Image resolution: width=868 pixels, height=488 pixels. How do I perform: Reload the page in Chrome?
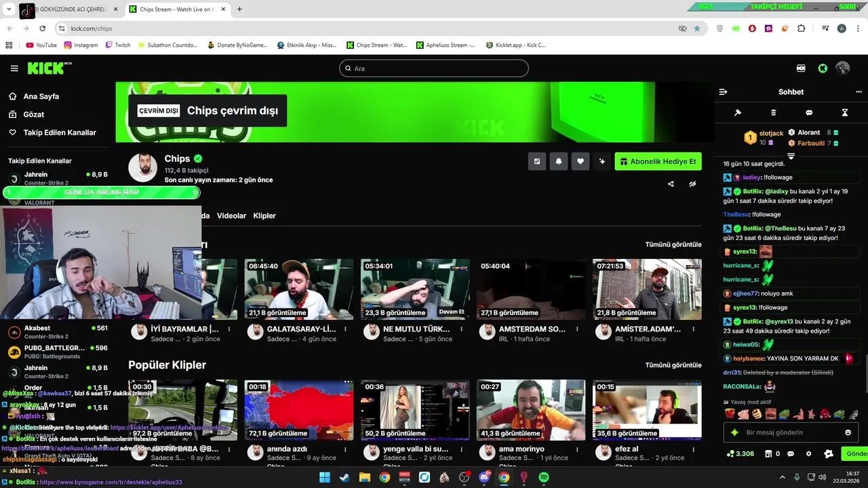click(42, 28)
